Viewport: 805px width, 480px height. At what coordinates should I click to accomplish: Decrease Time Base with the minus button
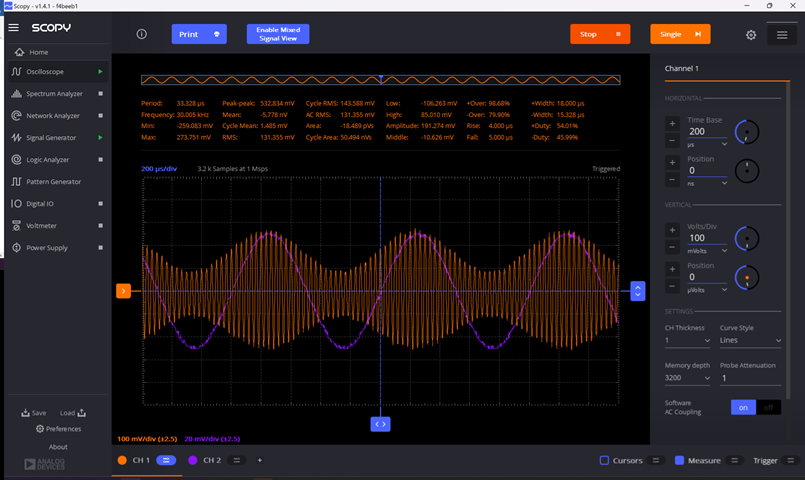coord(672,141)
